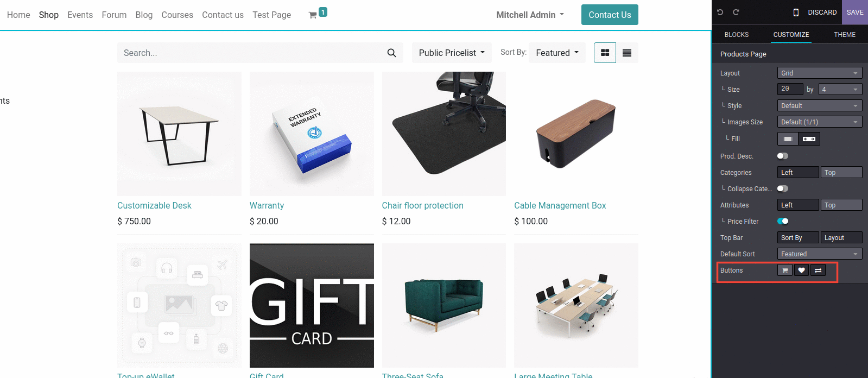The height and width of the screenshot is (378, 868).
Task: Switch to the THEME tab
Action: point(845,34)
